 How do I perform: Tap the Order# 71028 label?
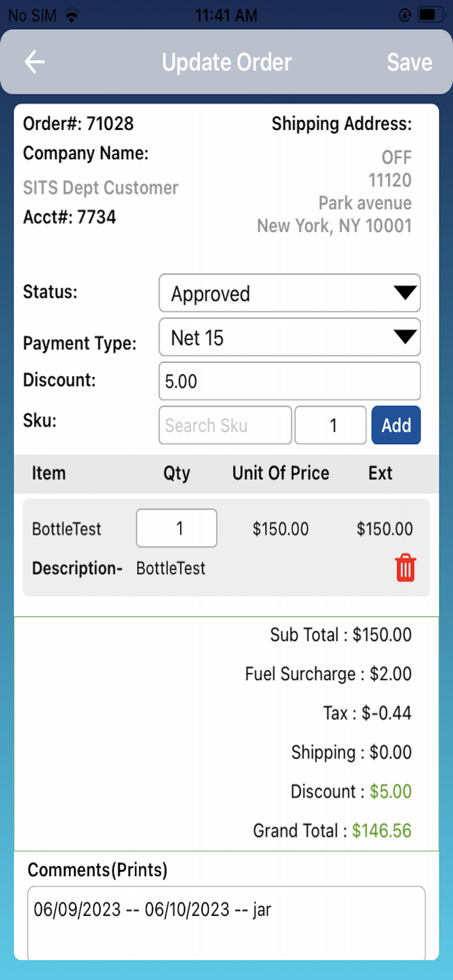[78, 124]
